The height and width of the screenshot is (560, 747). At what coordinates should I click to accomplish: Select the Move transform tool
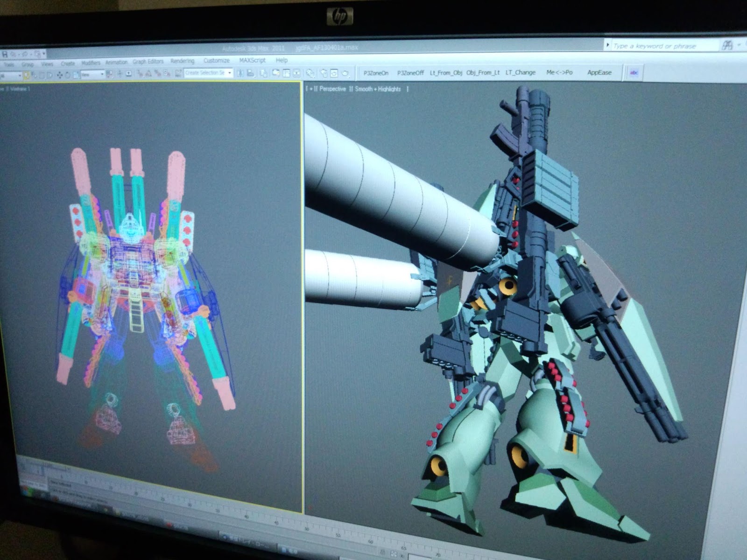59,75
